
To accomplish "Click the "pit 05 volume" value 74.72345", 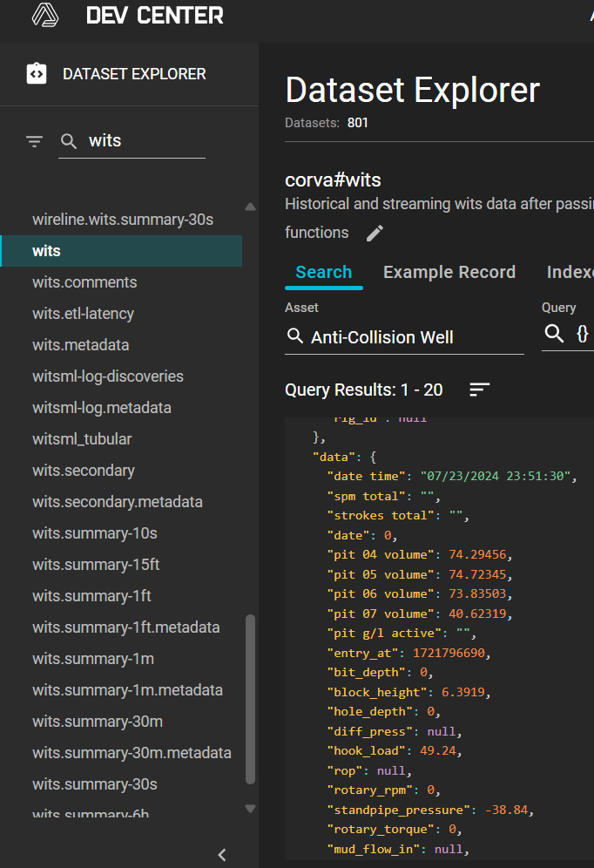I will (x=478, y=574).
